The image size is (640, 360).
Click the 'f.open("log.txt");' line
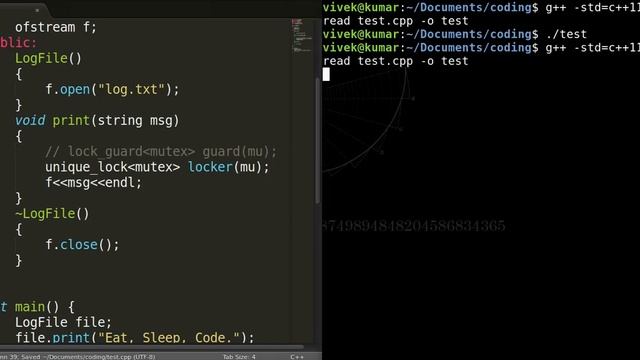112,89
